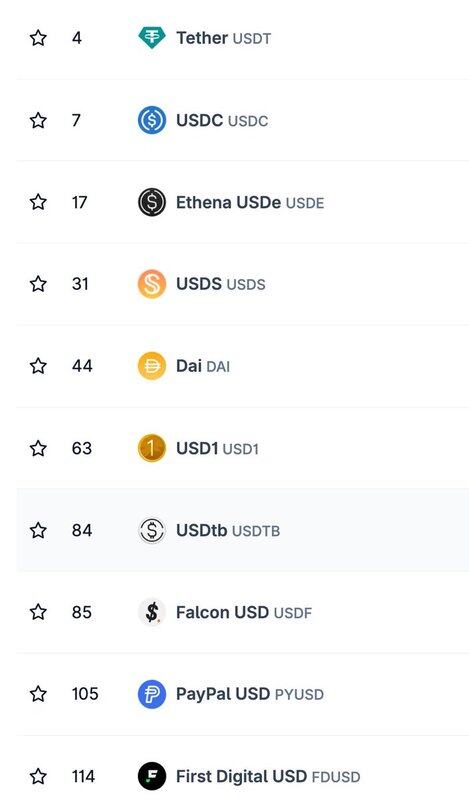This screenshot has height=800, width=469.
Task: Click the Ethena USDe coin logo
Action: [x=152, y=202]
